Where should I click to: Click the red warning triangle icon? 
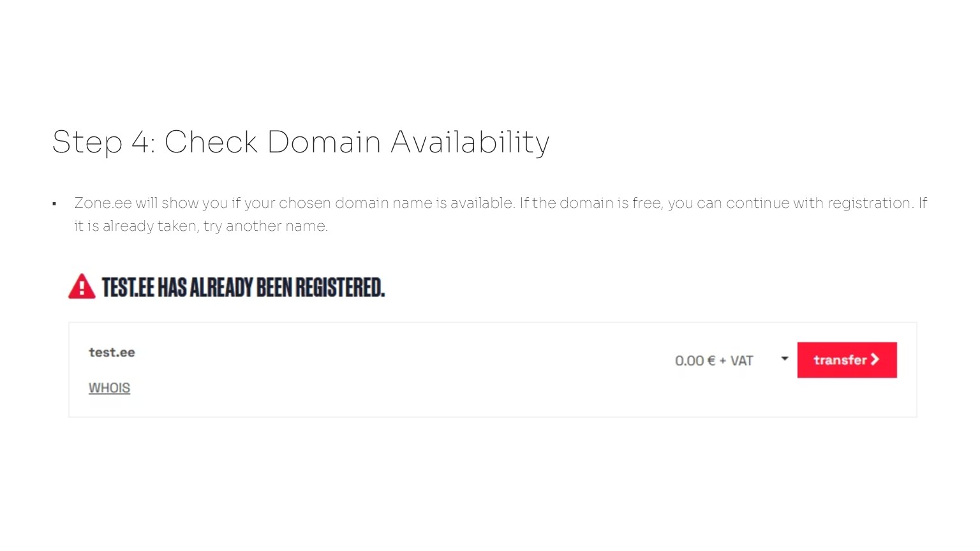[82, 287]
